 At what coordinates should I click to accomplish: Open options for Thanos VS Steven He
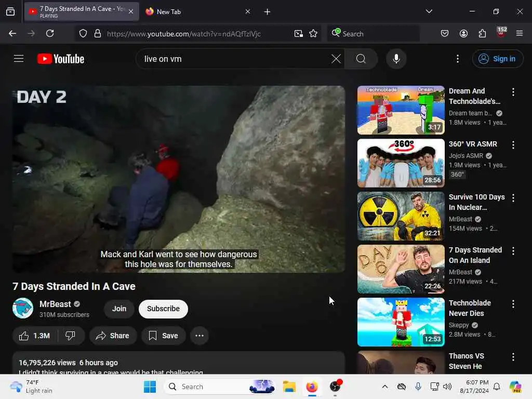(x=513, y=356)
